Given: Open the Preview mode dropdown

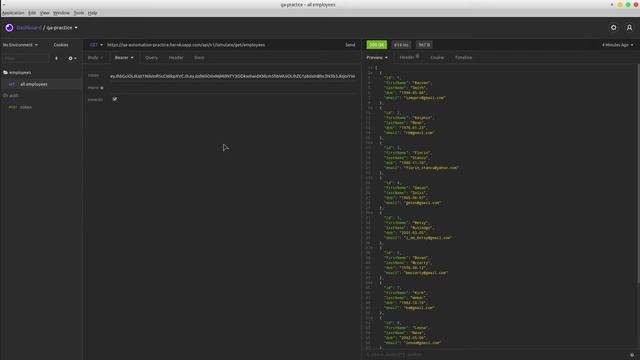Looking at the screenshot, I should tap(377, 58).
